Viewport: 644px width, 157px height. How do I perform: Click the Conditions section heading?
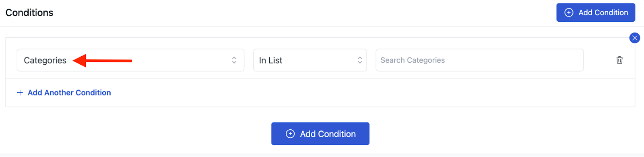click(29, 12)
